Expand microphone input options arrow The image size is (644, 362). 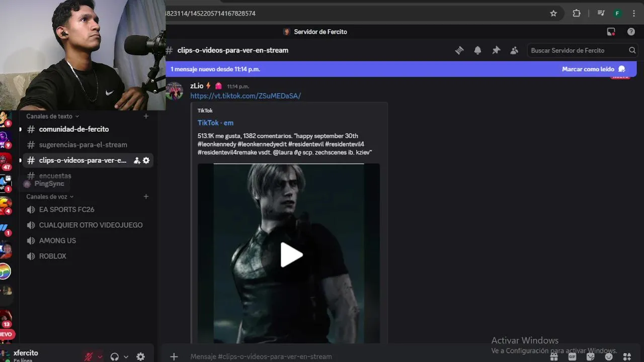point(100,356)
